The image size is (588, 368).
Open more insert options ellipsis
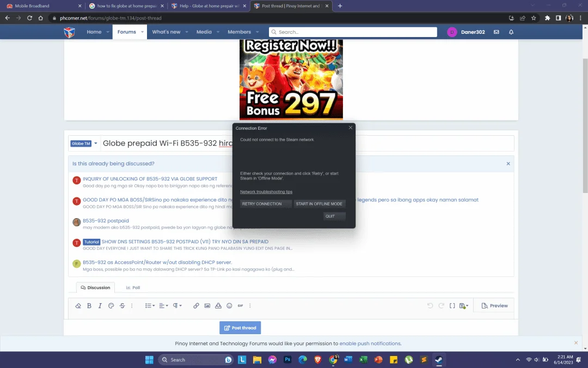250,306
